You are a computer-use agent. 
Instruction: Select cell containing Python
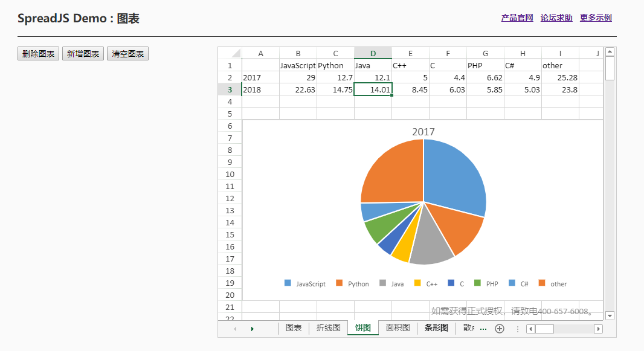click(x=335, y=65)
